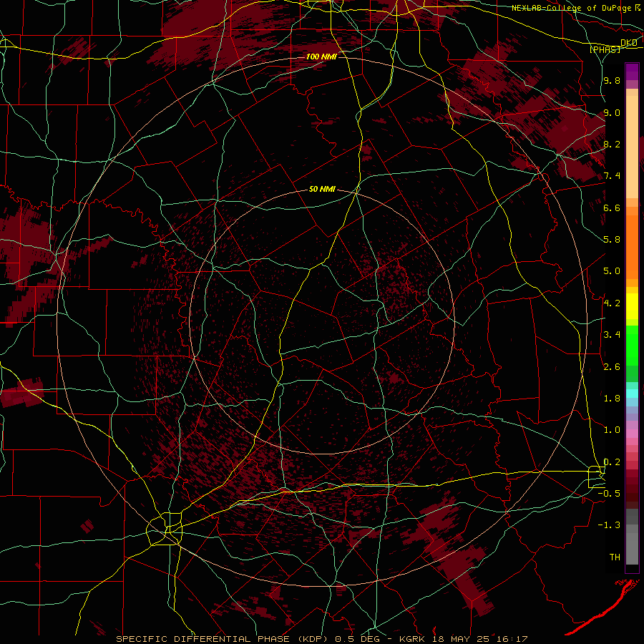Click the -1.3 value on color scale
This screenshot has width=644, height=644.
pyautogui.click(x=609, y=526)
